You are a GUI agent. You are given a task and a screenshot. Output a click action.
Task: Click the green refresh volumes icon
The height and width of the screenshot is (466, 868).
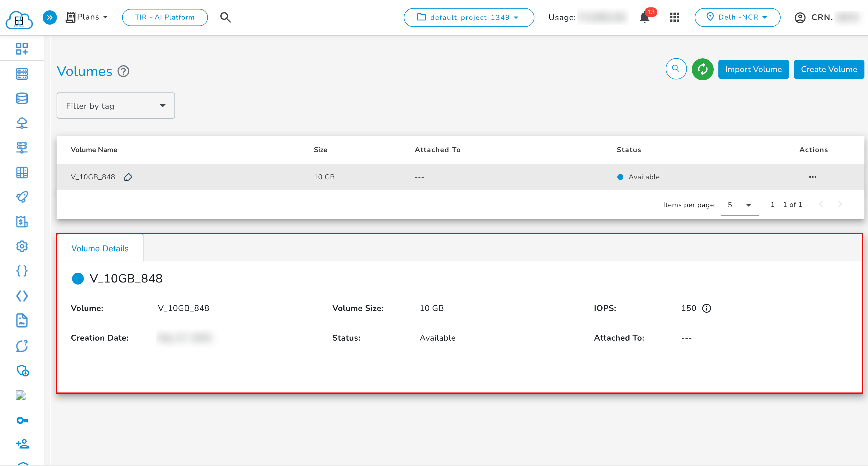tap(702, 69)
